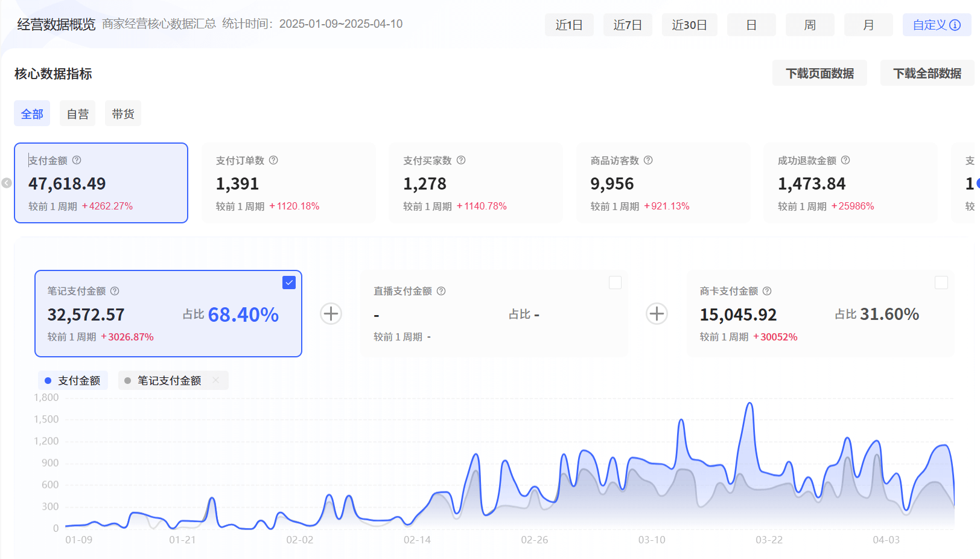Open the 支付金额 metric help icon
This screenshot has height=559, width=980.
(77, 160)
